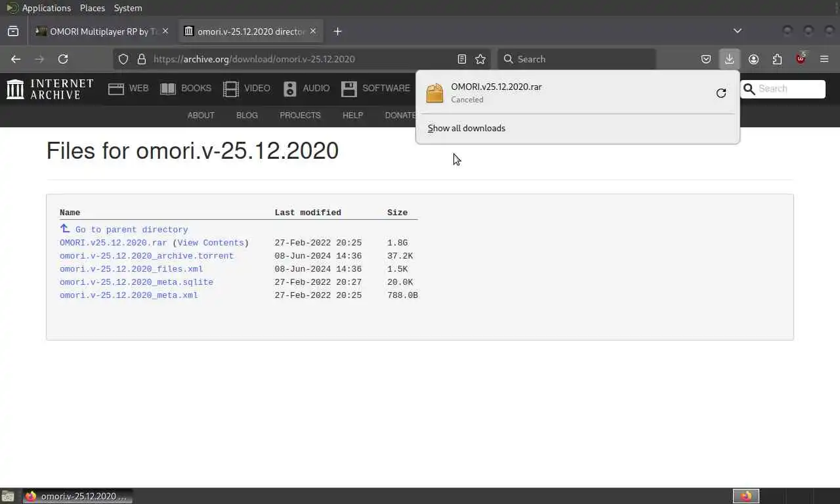Open omori.v-25.12.2020_archive.torrent link

click(146, 256)
